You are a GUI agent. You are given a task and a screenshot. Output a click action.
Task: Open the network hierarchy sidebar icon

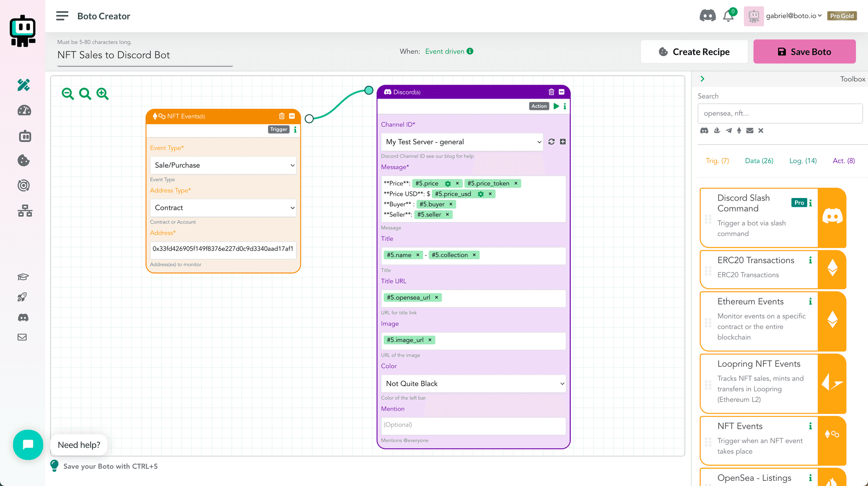(x=25, y=211)
